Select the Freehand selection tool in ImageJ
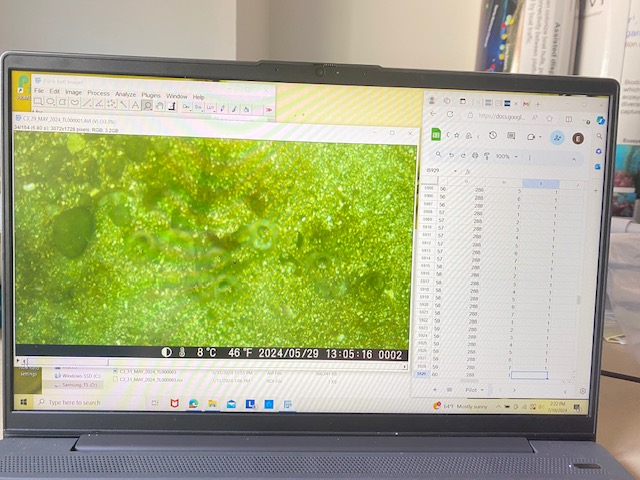 pos(75,102)
